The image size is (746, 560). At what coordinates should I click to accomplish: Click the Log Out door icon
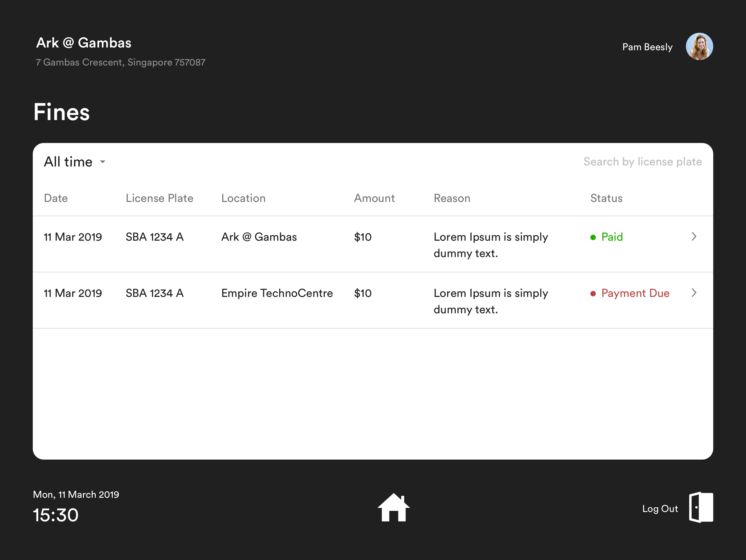tap(700, 507)
